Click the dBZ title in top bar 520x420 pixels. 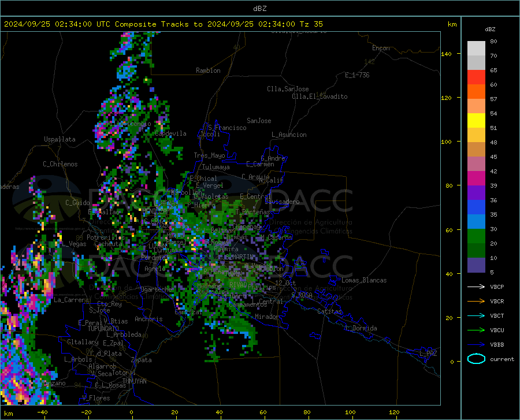click(x=259, y=9)
